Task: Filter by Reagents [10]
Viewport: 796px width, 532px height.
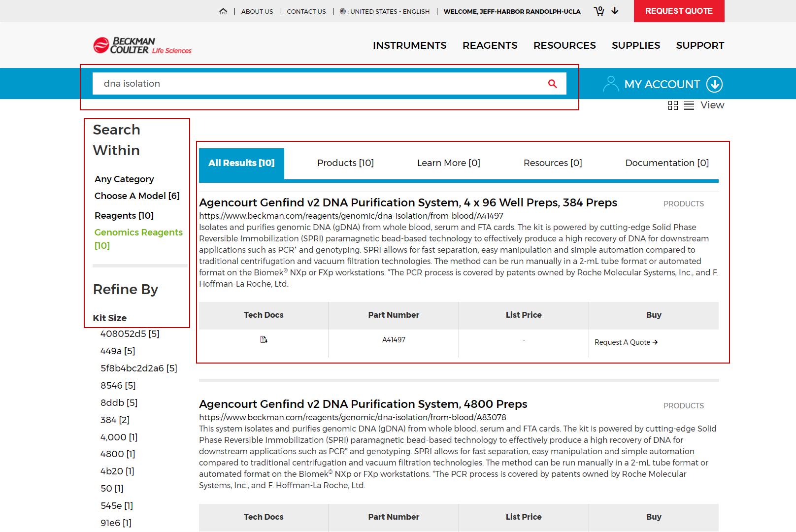Action: [x=124, y=216]
